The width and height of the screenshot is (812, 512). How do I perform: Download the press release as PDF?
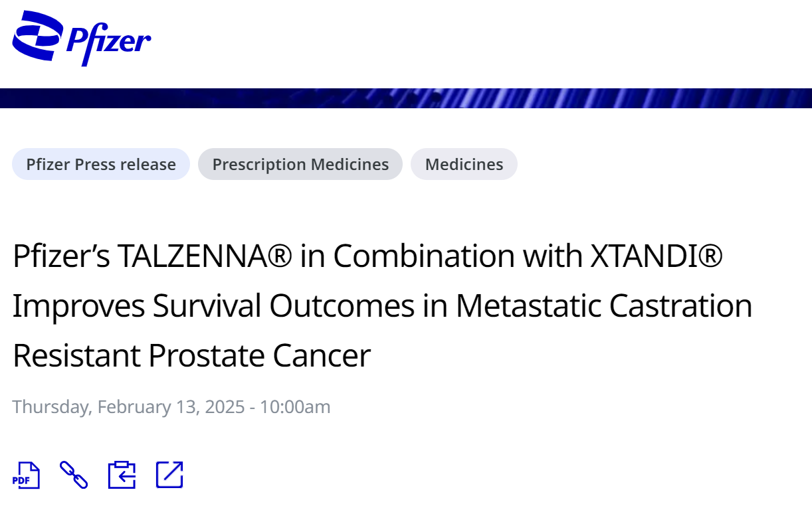[27, 475]
